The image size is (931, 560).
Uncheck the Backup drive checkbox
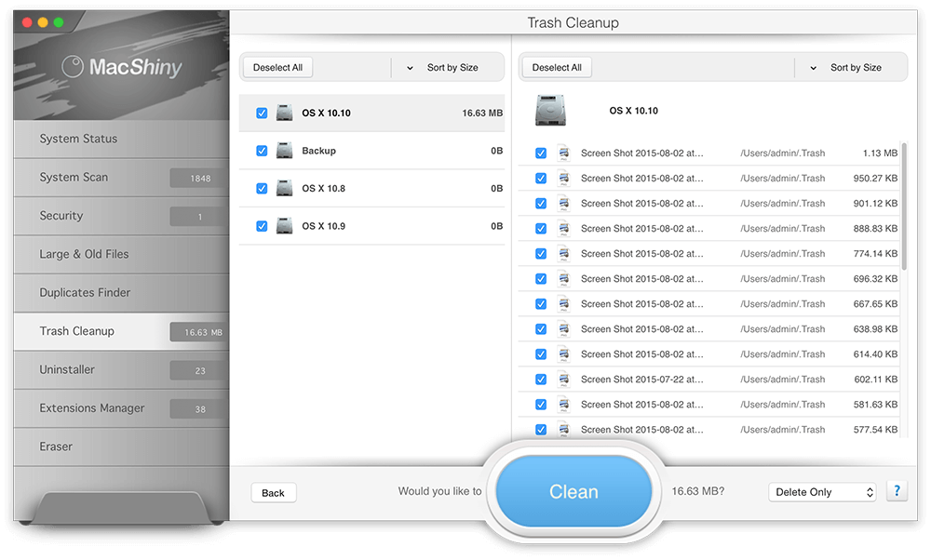click(262, 151)
